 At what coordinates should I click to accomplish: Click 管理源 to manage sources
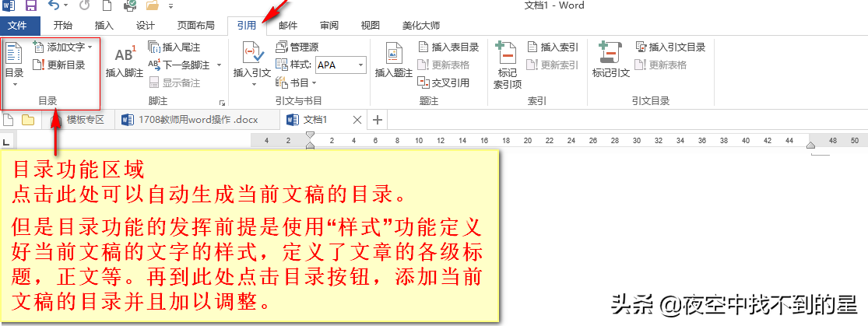[x=297, y=47]
